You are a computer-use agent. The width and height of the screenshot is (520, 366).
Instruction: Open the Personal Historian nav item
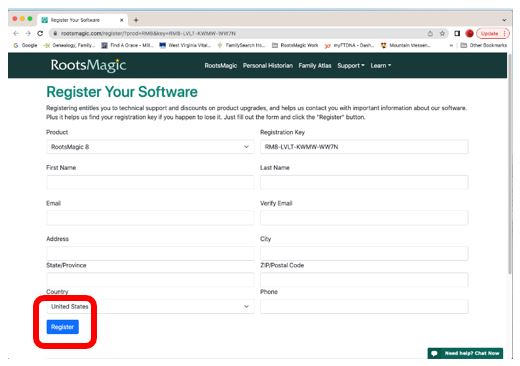tap(268, 66)
